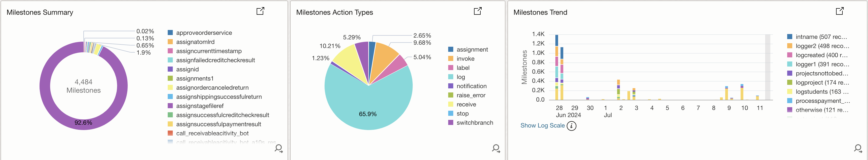
Task: Click the tallest bar on Jun 28
Action: [557, 68]
